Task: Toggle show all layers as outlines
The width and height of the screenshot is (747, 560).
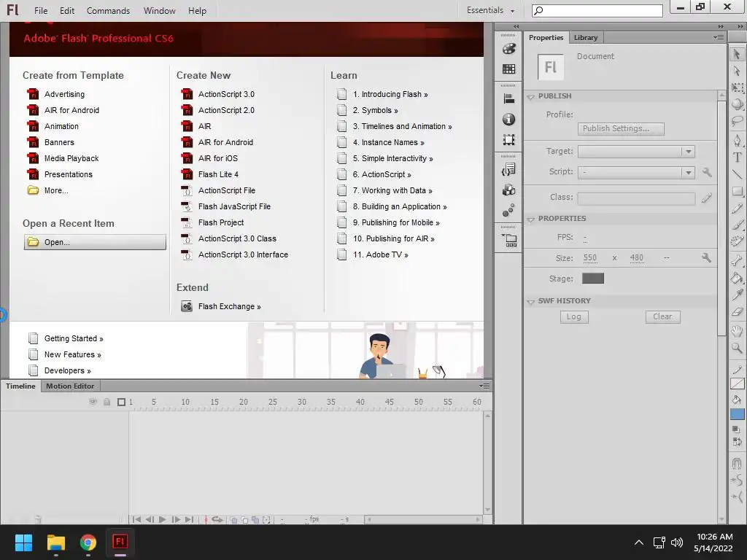Action: pos(122,402)
